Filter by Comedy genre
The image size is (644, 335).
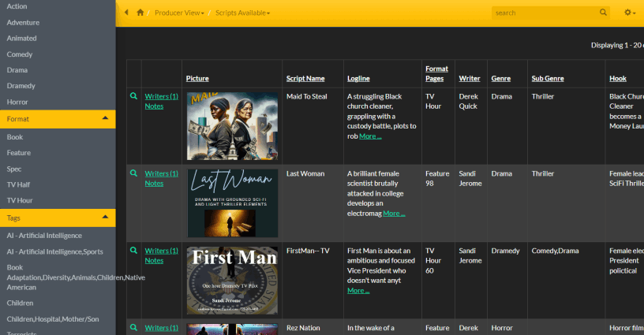pyautogui.click(x=19, y=54)
